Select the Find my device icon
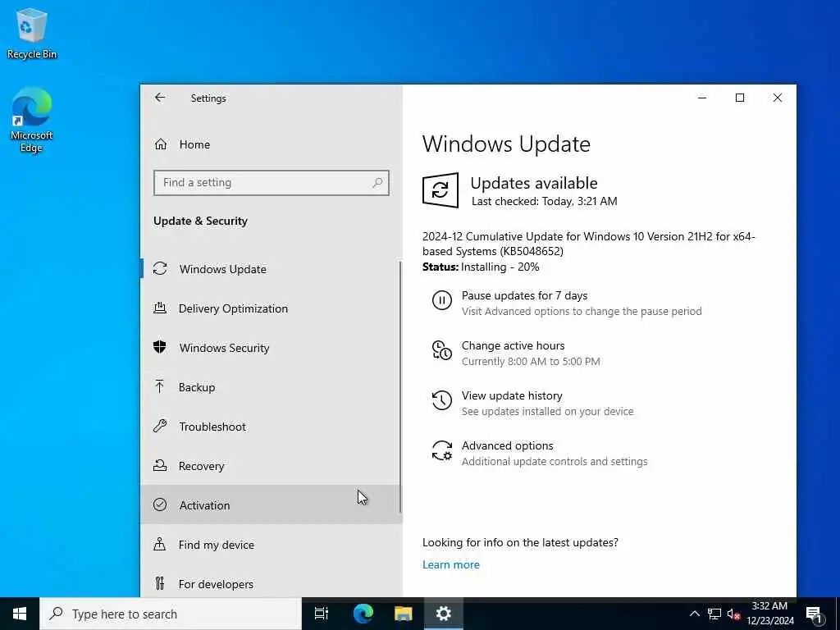Image resolution: width=840 pixels, height=630 pixels. click(x=160, y=545)
